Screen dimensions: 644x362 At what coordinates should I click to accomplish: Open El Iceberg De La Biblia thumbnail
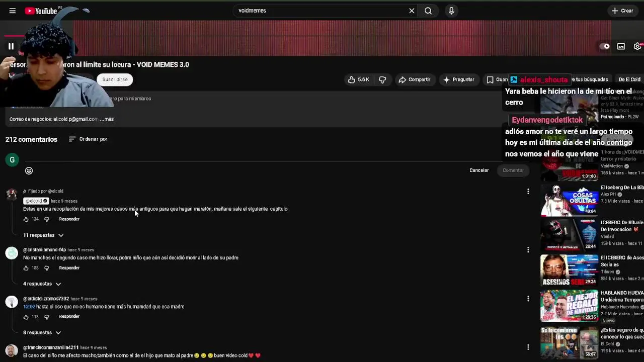pyautogui.click(x=569, y=200)
